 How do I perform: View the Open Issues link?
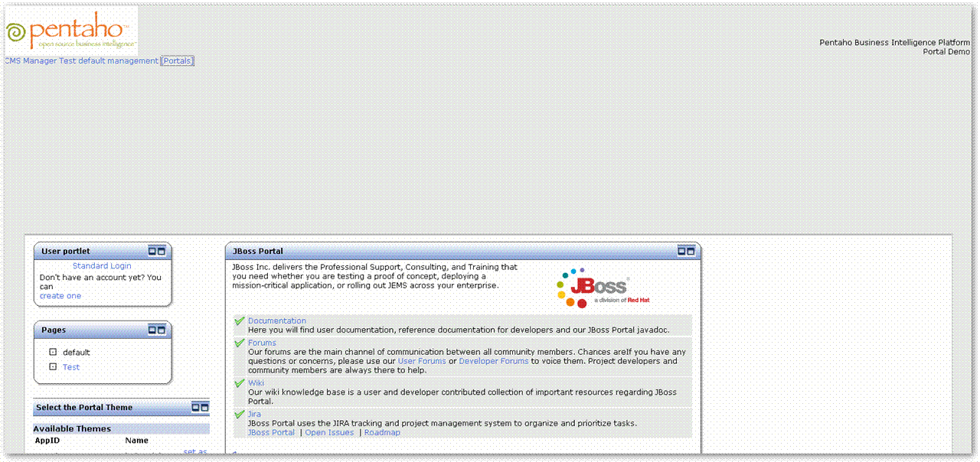click(x=329, y=433)
